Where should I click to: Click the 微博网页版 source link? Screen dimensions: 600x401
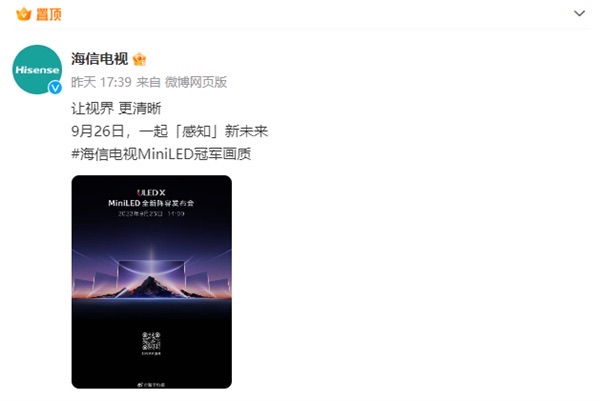click(x=196, y=82)
